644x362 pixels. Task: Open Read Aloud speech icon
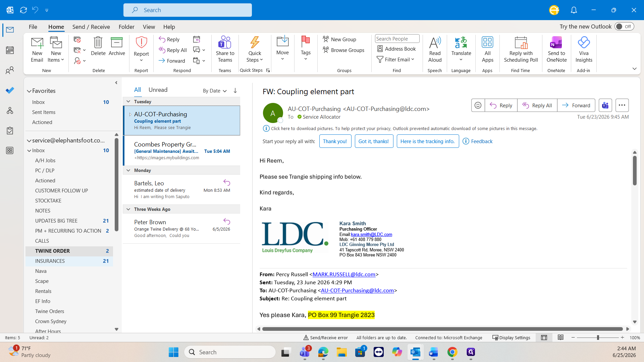435,43
